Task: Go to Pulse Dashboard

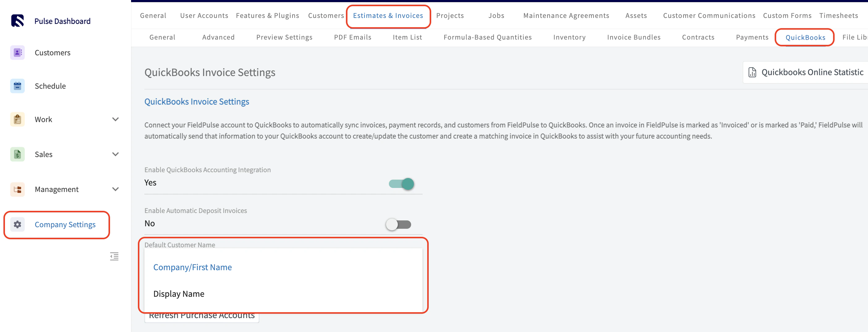Action: point(62,21)
